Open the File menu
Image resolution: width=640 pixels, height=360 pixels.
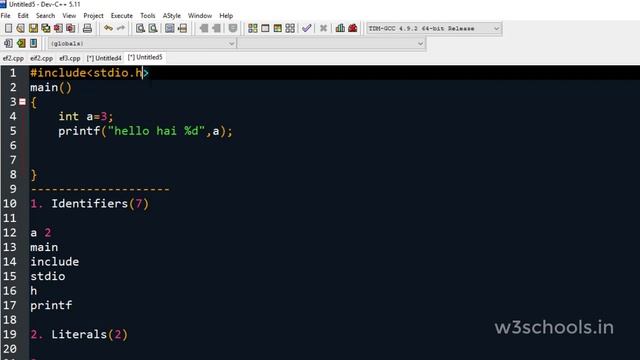click(x=6, y=16)
